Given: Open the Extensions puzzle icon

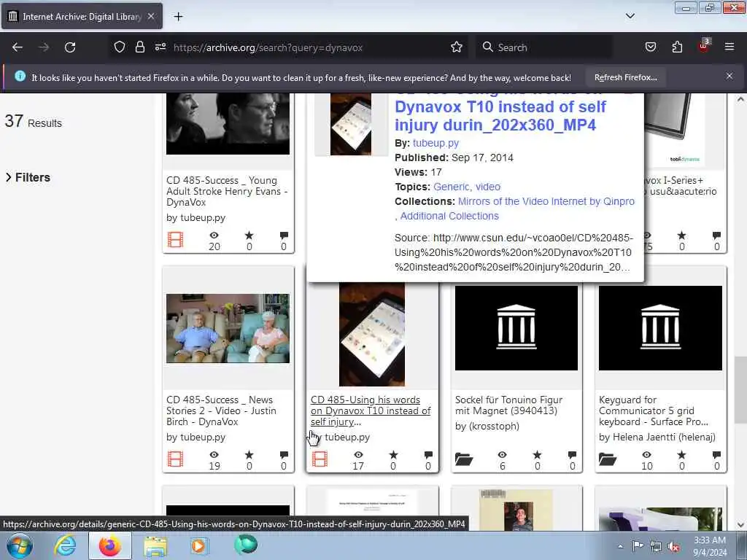Looking at the screenshot, I should pos(677,47).
